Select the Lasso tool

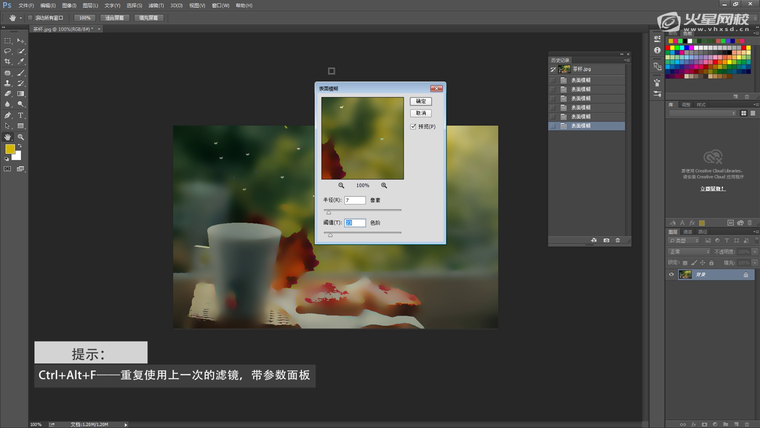[8, 51]
